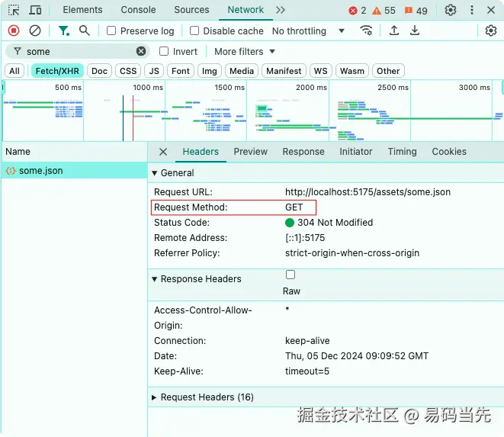Click the strict-origin-when-cross-origin value

click(352, 253)
